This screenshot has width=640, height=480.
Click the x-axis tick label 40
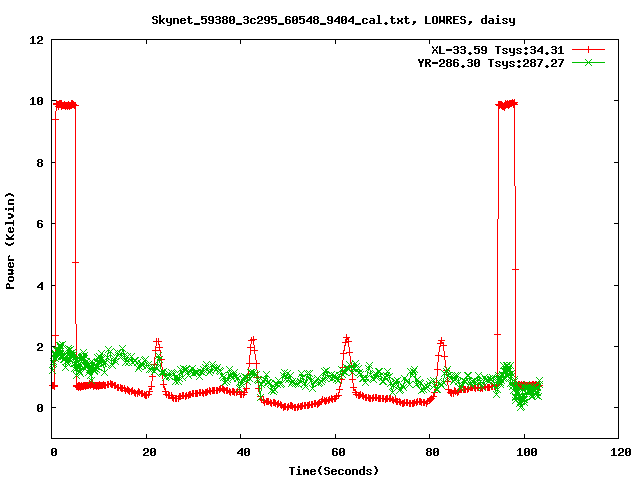coord(244,452)
